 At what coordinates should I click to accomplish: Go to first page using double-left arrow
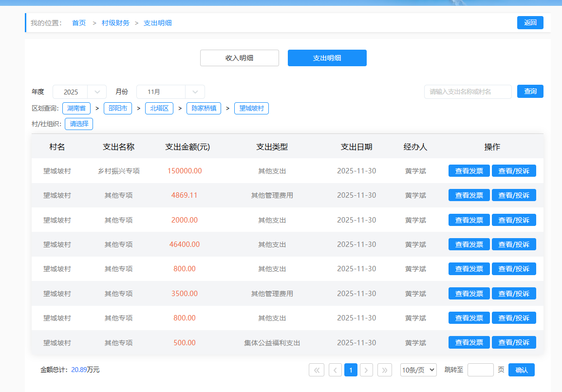point(317,370)
